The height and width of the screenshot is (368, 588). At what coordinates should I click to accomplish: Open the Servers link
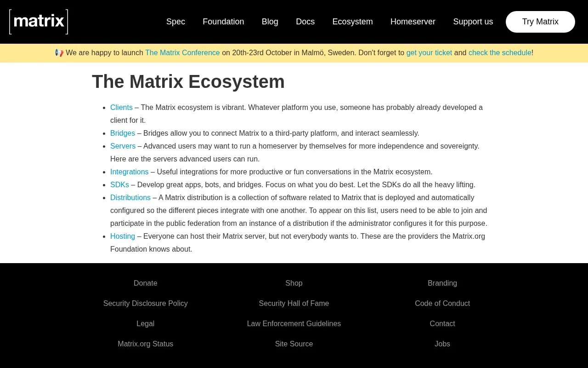click(123, 146)
